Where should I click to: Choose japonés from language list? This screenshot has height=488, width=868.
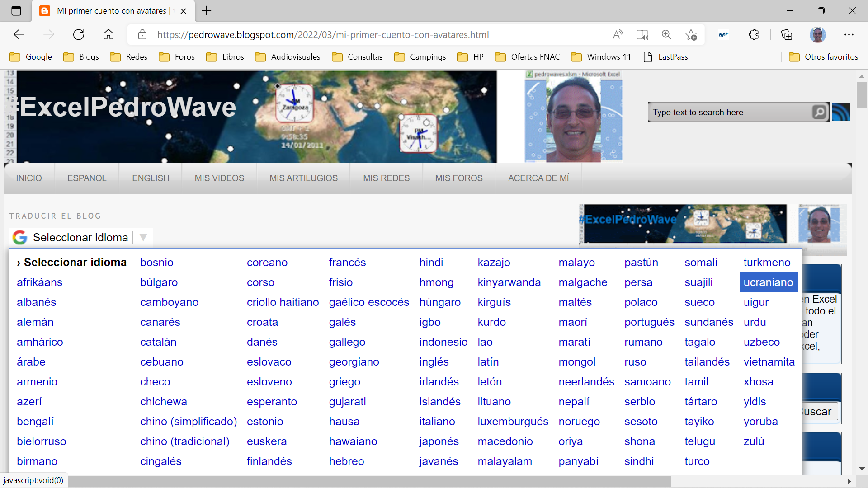coord(439,441)
